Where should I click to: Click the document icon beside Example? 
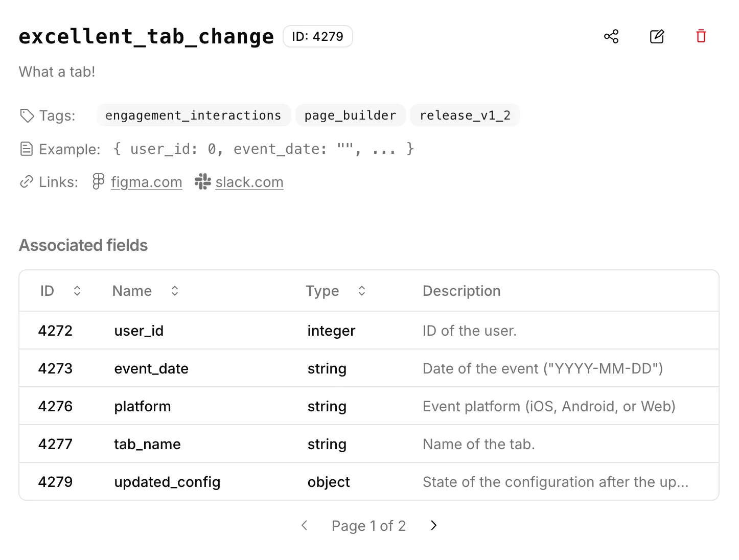click(x=27, y=149)
